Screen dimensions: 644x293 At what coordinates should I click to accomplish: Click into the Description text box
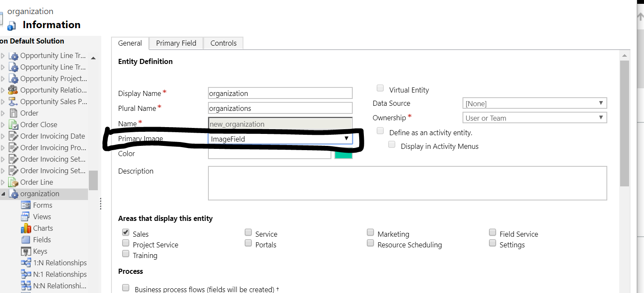pos(407,183)
